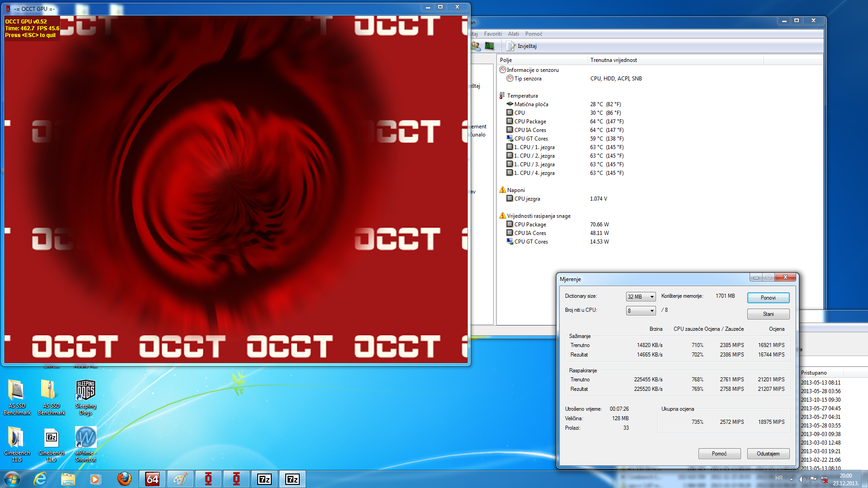The height and width of the screenshot is (488, 868).
Task: Switch to Paint taskbar button
Action: 180,479
